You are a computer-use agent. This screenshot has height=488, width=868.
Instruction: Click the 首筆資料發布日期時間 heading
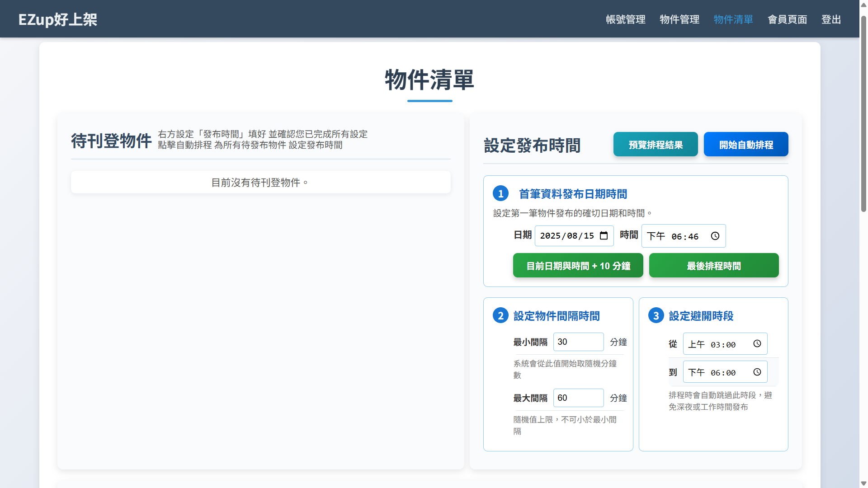573,194
